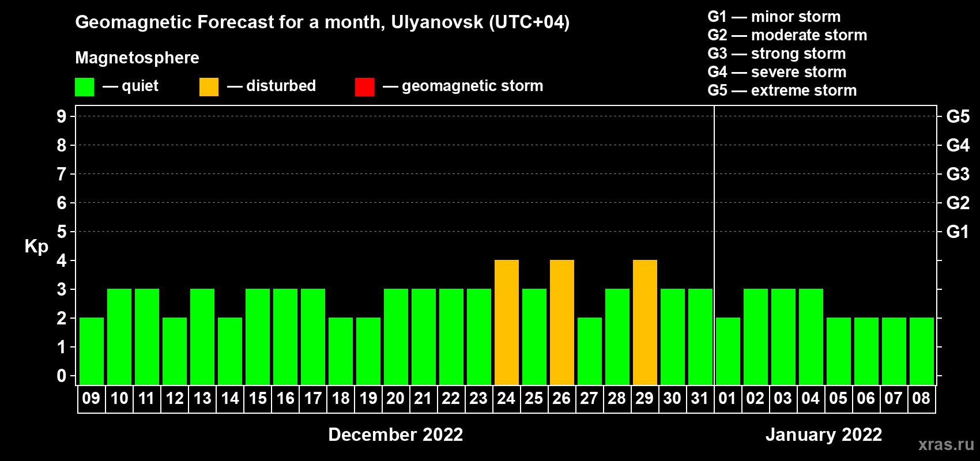Click the Kp axis title
The width and height of the screenshot is (980, 461).
(36, 247)
